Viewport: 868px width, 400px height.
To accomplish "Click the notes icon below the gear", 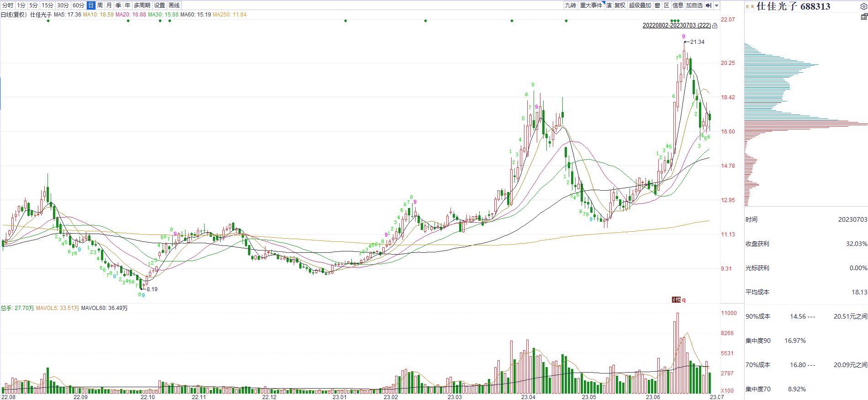I will pos(864,16).
